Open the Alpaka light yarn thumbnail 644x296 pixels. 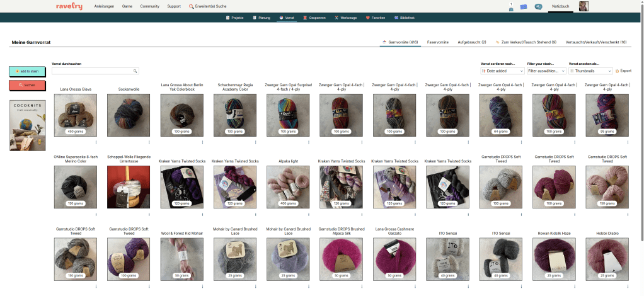[x=289, y=187]
